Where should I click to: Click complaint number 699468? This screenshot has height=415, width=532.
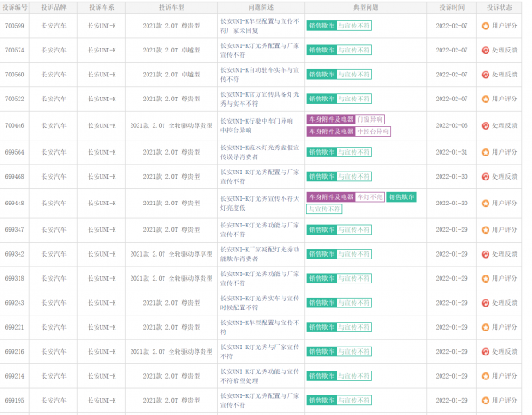pyautogui.click(x=14, y=177)
